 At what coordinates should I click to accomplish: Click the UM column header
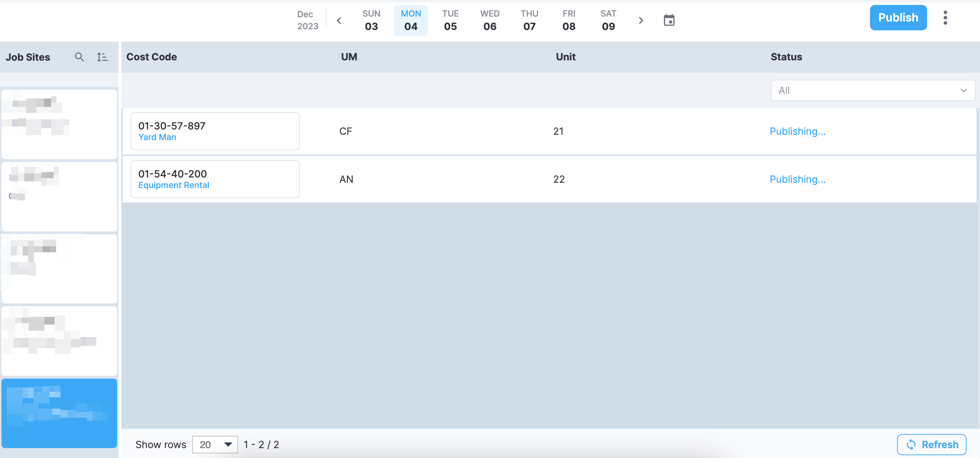point(349,57)
